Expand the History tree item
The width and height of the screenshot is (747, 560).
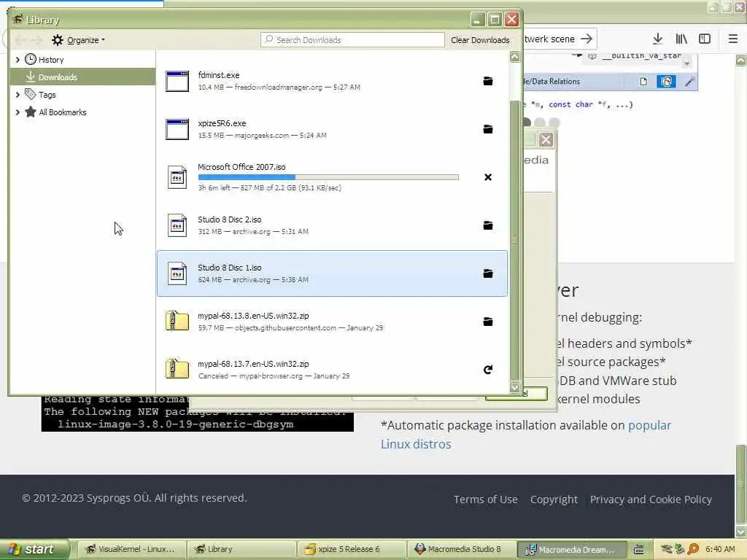(18, 60)
